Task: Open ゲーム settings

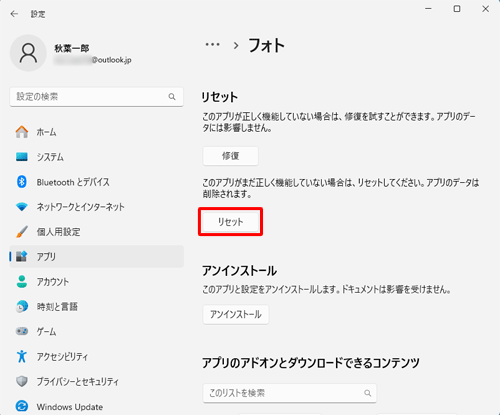Action: (x=97, y=331)
